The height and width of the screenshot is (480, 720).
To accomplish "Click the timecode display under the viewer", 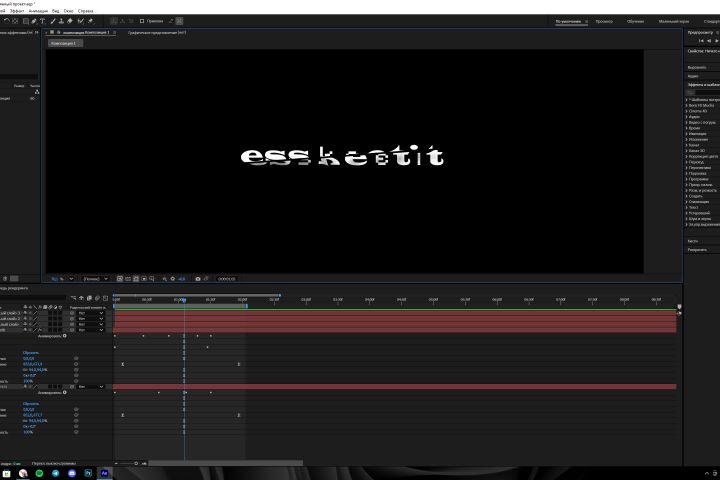I will click(227, 279).
